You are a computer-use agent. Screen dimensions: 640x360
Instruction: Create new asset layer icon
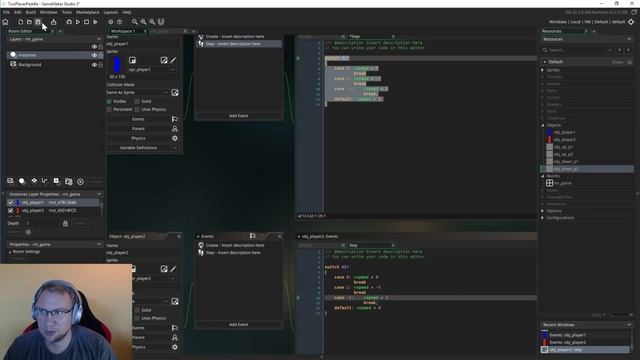56,181
